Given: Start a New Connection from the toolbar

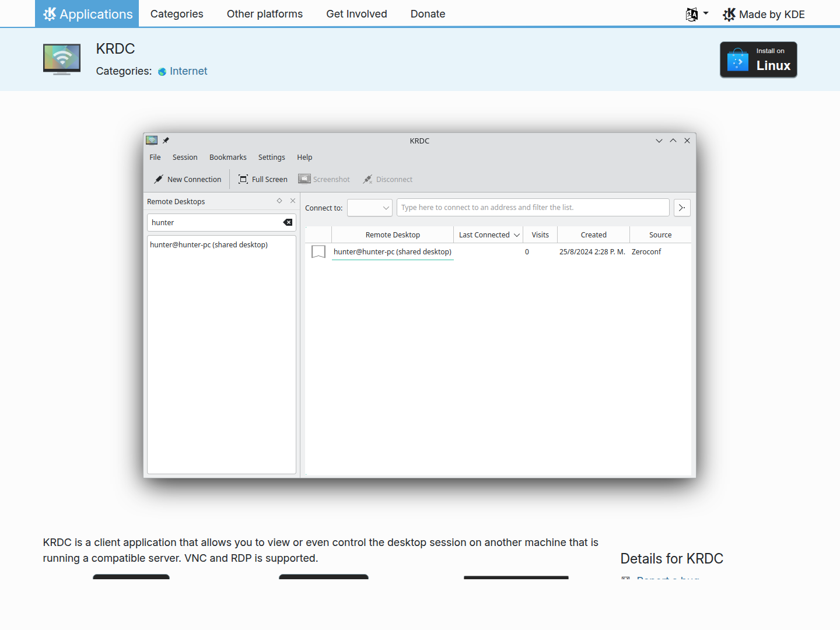Looking at the screenshot, I should [x=187, y=180].
